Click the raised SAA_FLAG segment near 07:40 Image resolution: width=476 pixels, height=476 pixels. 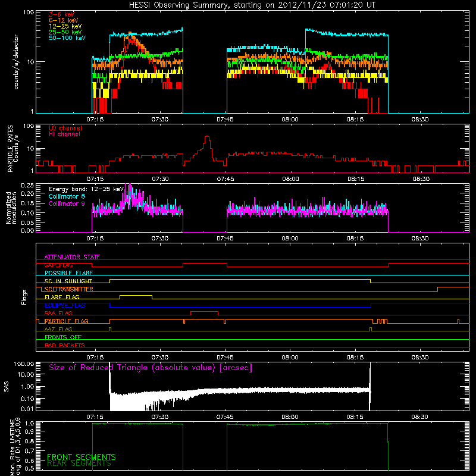(204, 311)
